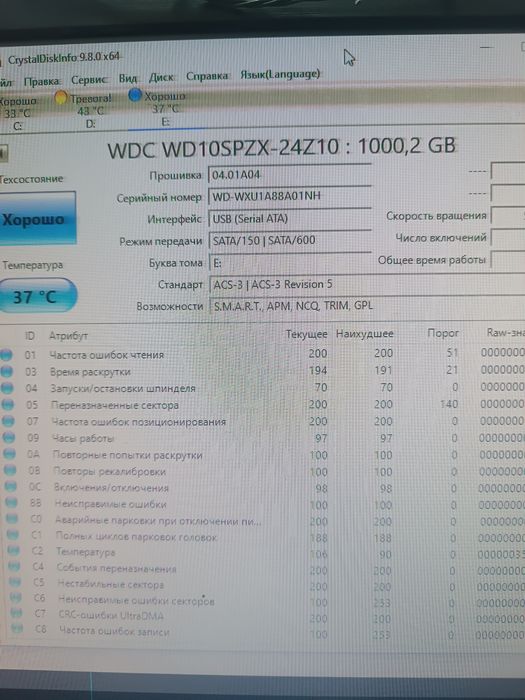525x700 pixels.
Task: Click status icon for attribute C6
Action: (16, 598)
